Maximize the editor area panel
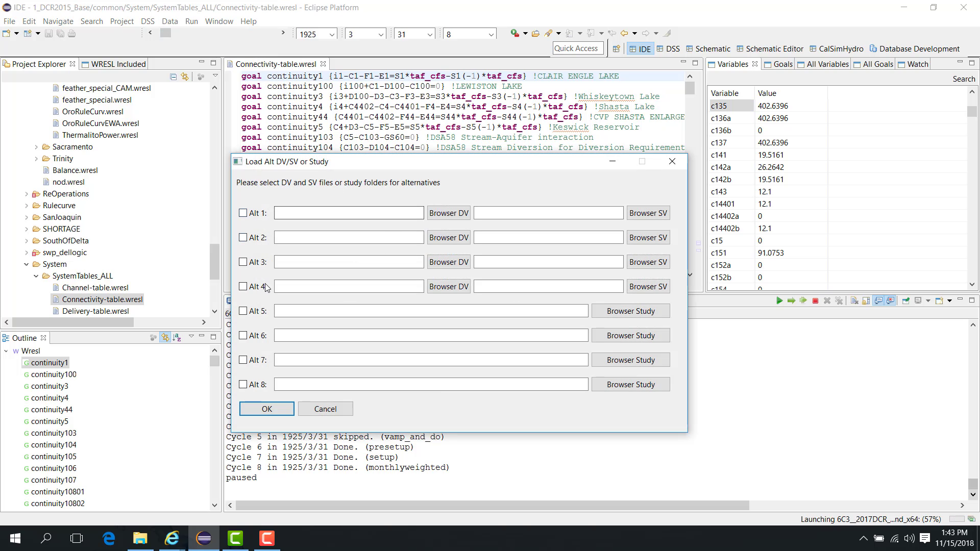 [x=695, y=63]
